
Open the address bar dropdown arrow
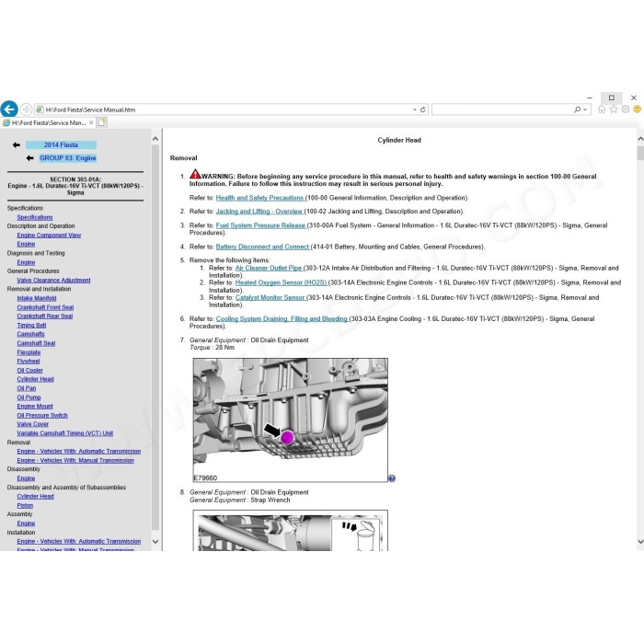pos(414,109)
